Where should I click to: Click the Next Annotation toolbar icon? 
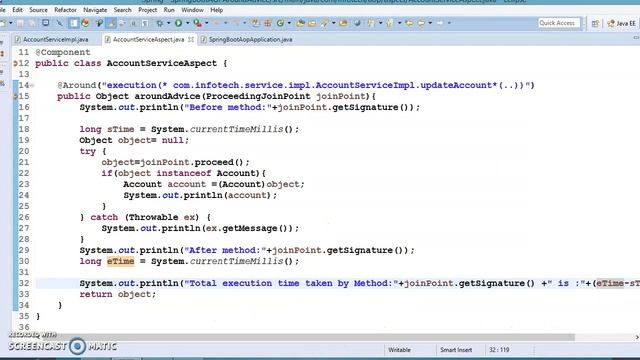(x=371, y=23)
